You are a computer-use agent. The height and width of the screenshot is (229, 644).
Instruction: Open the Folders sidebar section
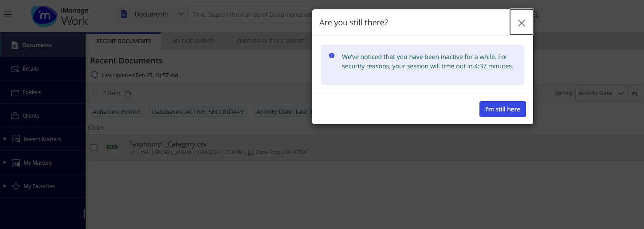(31, 92)
